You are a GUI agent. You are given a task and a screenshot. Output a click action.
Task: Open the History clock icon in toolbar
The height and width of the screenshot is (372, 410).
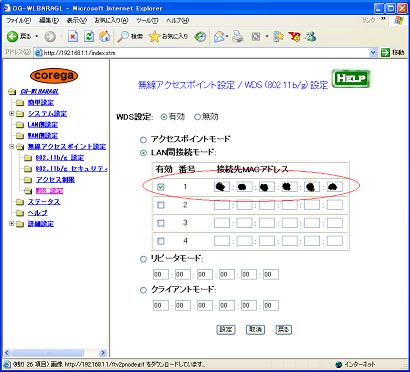click(200, 37)
